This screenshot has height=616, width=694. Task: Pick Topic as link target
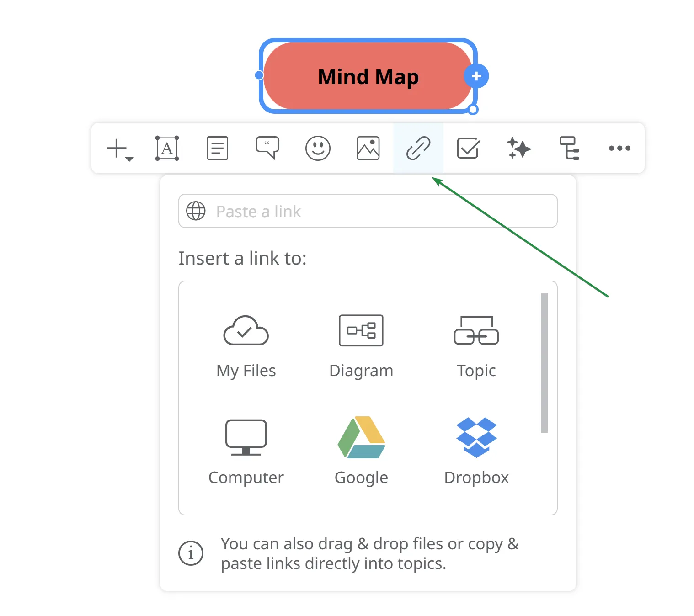(x=476, y=346)
